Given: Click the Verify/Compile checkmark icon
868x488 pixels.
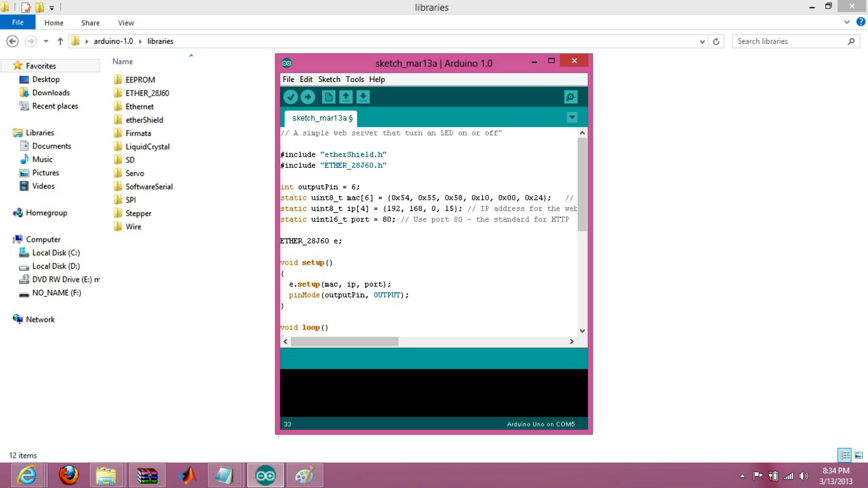Looking at the screenshot, I should [291, 97].
